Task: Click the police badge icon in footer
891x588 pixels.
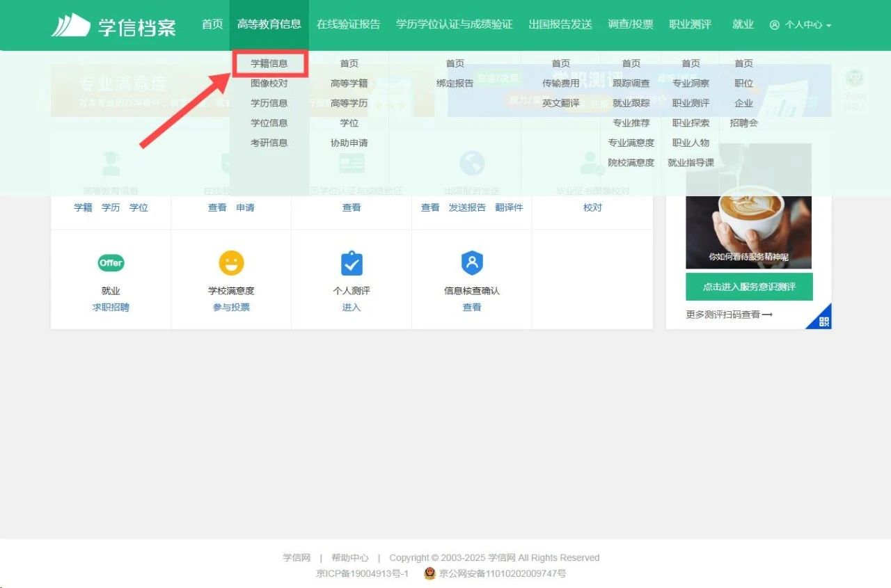Action: (429, 573)
